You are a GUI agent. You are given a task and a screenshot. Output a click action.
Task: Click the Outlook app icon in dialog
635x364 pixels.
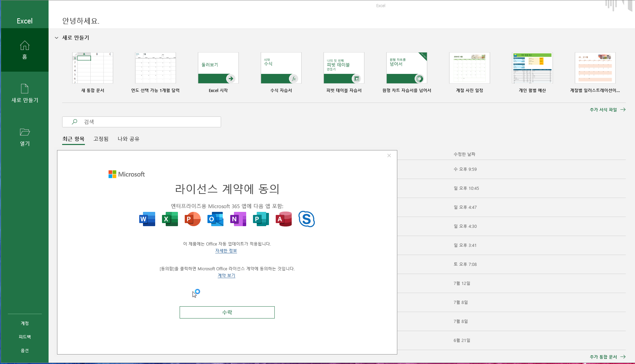tap(215, 219)
